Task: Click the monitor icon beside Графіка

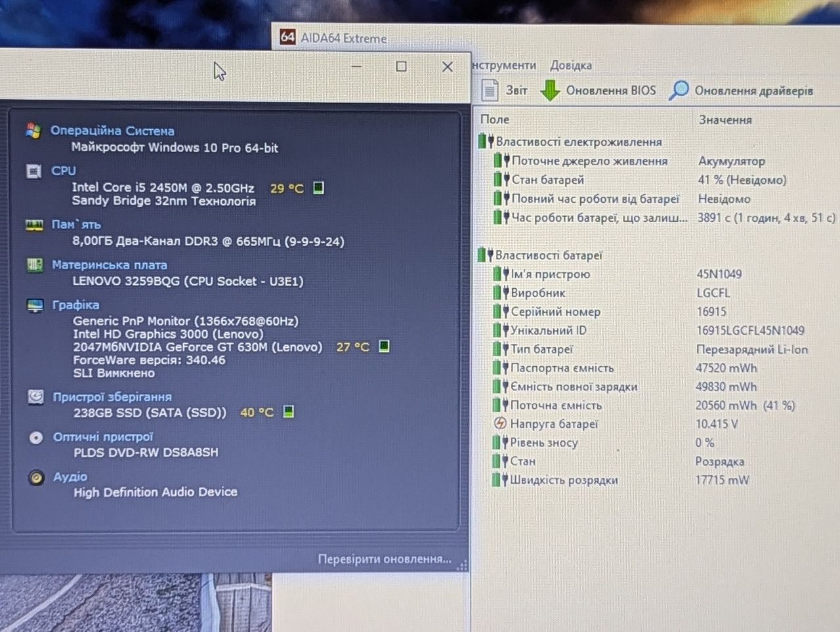Action: (35, 306)
